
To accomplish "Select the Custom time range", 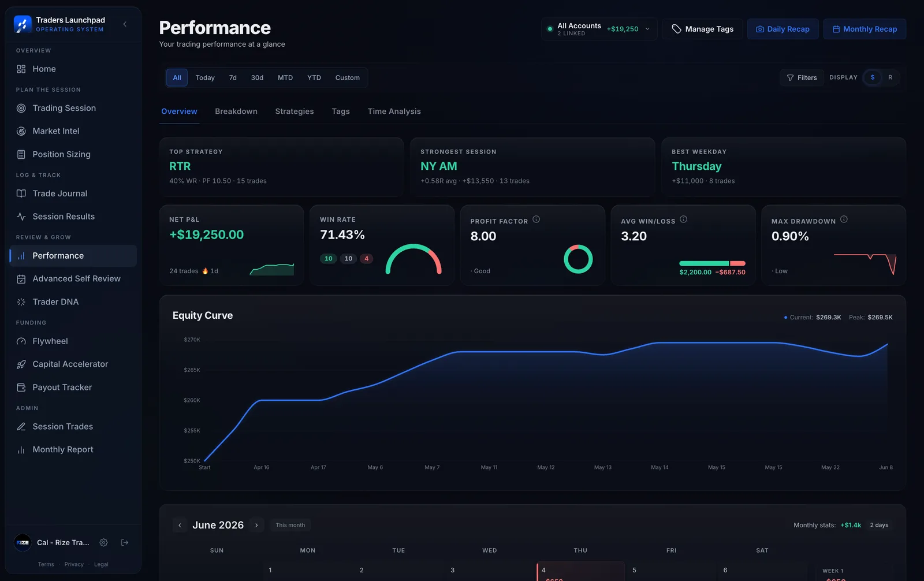I will click(348, 77).
